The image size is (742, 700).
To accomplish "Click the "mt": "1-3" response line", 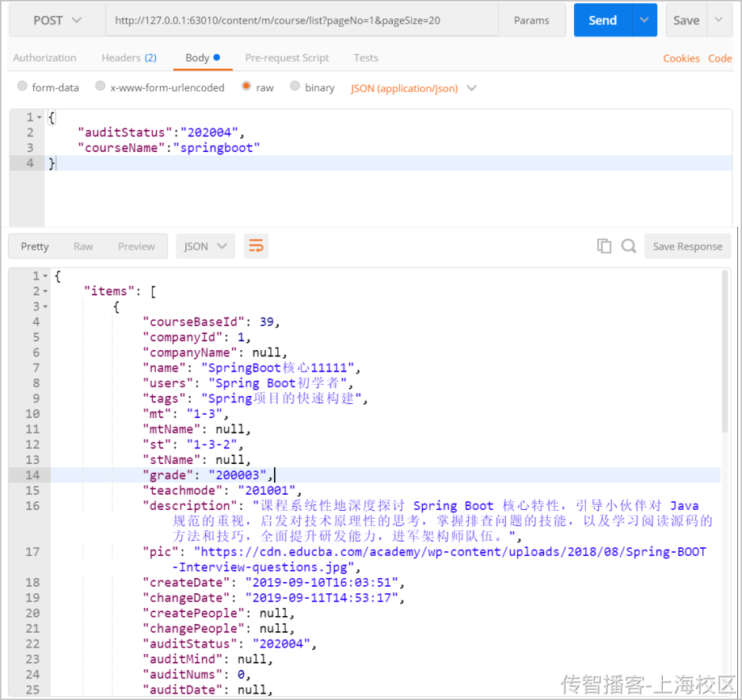I will coord(185,413).
